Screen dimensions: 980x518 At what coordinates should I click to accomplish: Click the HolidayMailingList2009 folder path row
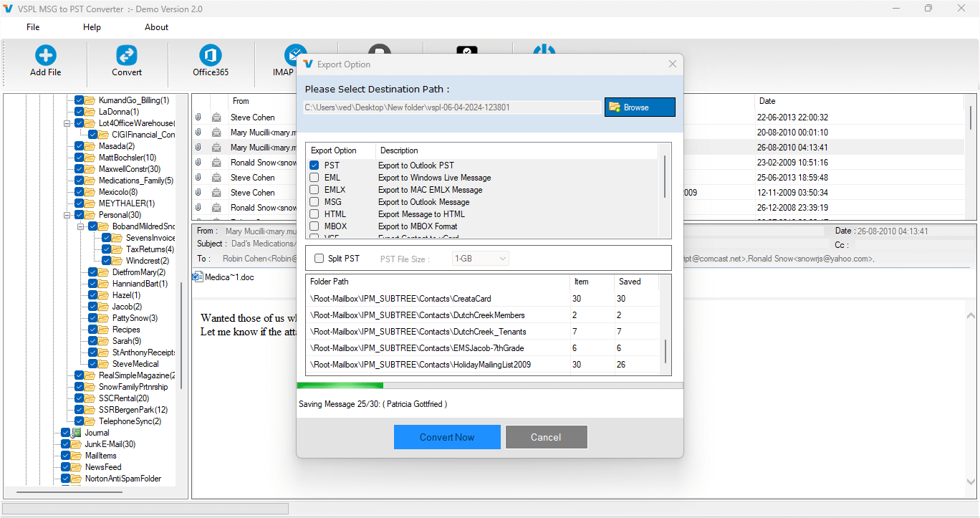(484, 365)
